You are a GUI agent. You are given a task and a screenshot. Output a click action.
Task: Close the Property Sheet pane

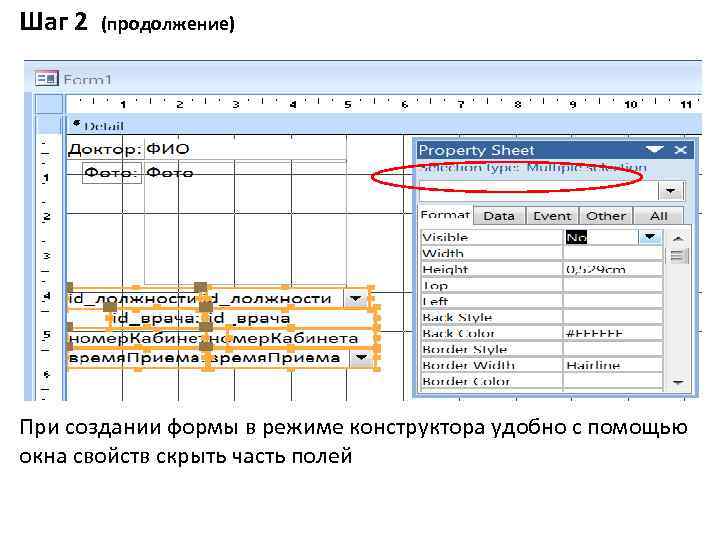(681, 150)
